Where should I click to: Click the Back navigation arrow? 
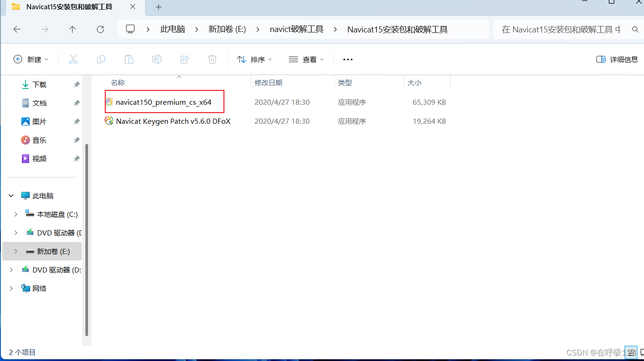pyautogui.click(x=17, y=29)
